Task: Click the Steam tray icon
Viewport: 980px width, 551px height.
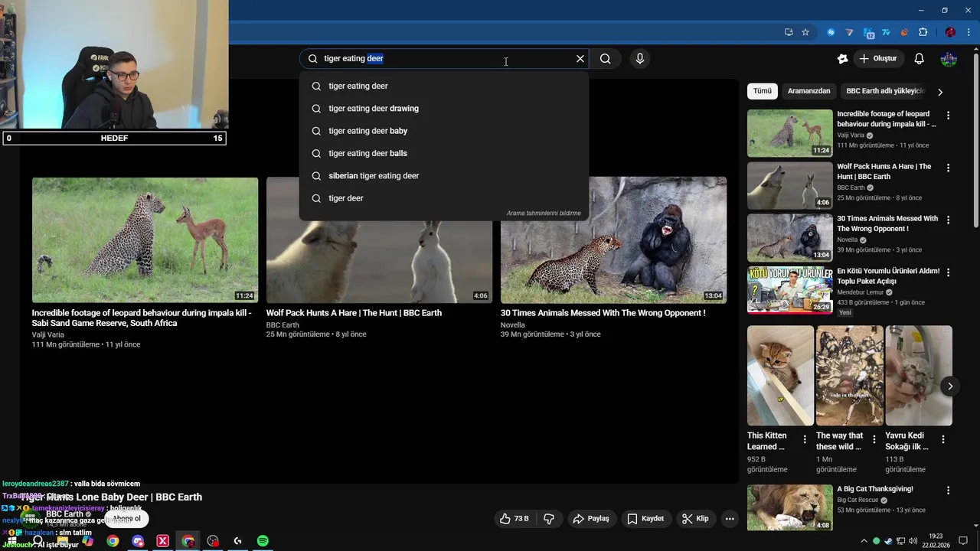Action: [888, 541]
